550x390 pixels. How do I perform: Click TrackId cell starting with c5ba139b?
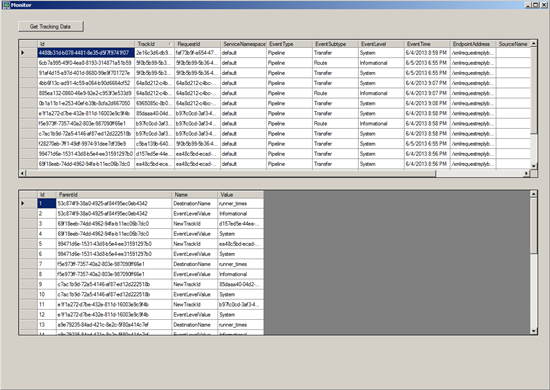pyautogui.click(x=154, y=144)
